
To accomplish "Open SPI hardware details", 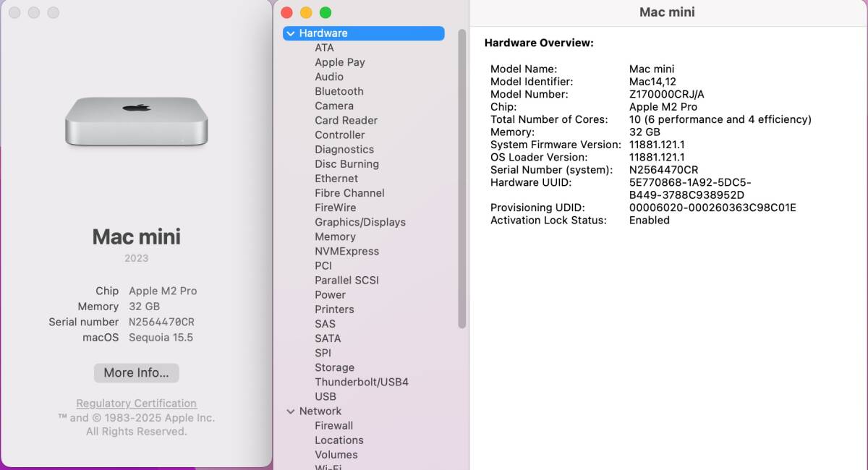I will [323, 353].
